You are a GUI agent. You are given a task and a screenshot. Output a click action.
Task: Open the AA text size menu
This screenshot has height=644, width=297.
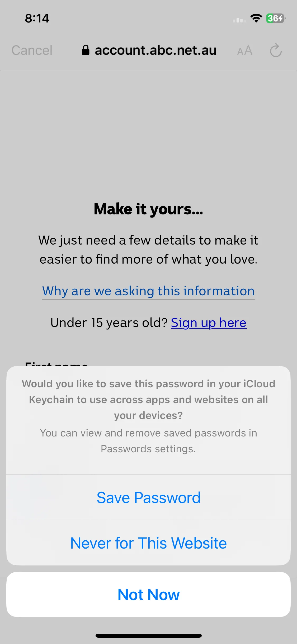245,50
